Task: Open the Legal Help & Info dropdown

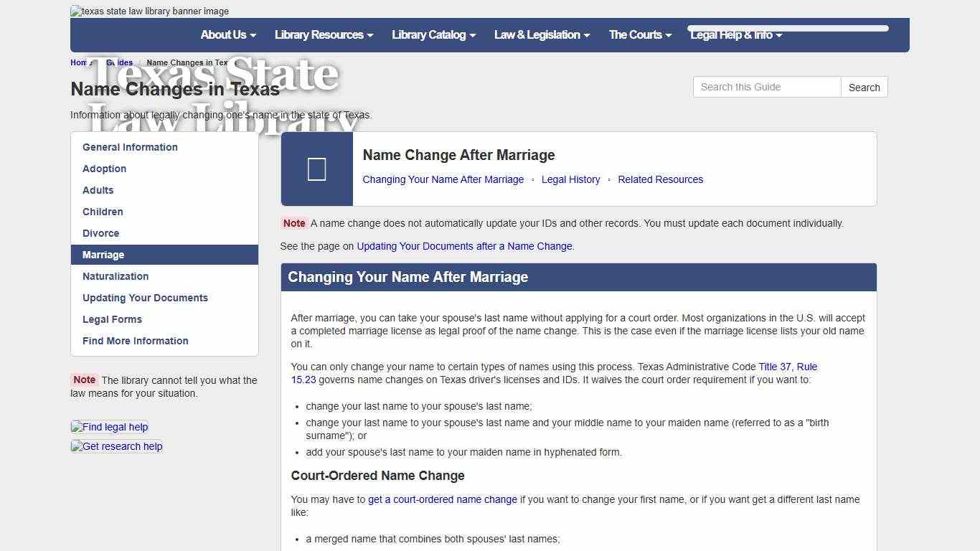Action: tap(736, 34)
